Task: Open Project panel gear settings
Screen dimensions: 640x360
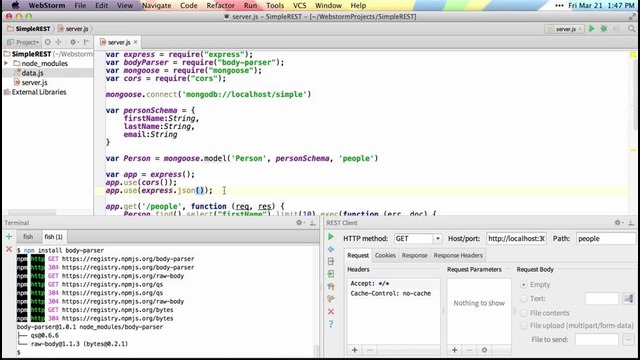Action: pos(73,42)
